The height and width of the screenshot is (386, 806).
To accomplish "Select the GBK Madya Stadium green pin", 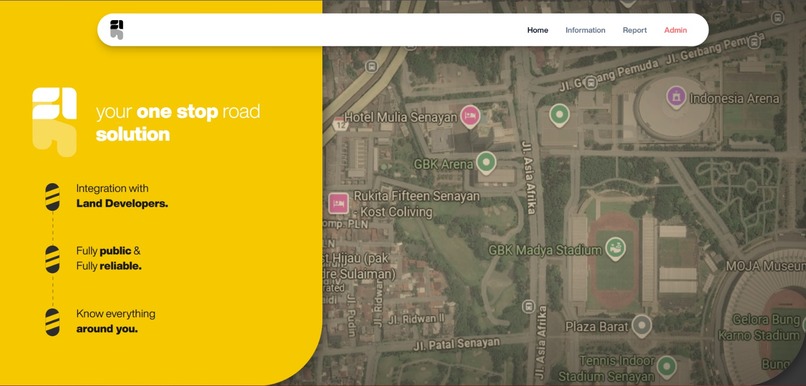I will click(615, 248).
